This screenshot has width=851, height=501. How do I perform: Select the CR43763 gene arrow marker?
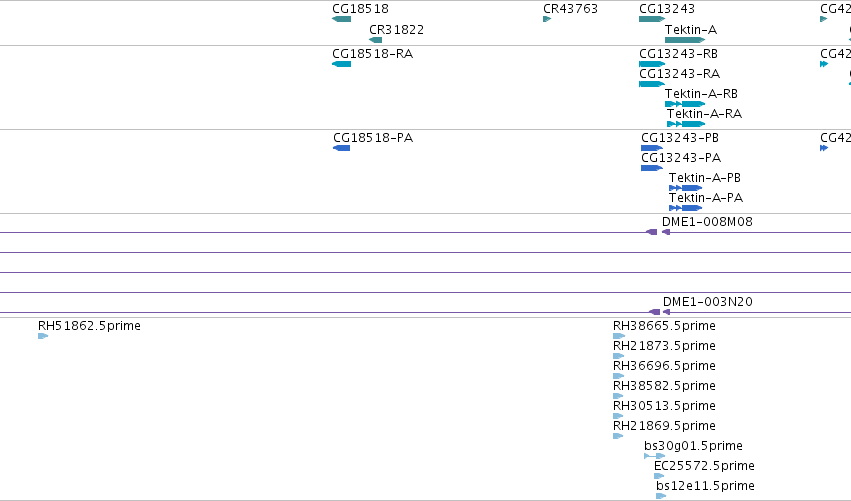pyautogui.click(x=547, y=19)
